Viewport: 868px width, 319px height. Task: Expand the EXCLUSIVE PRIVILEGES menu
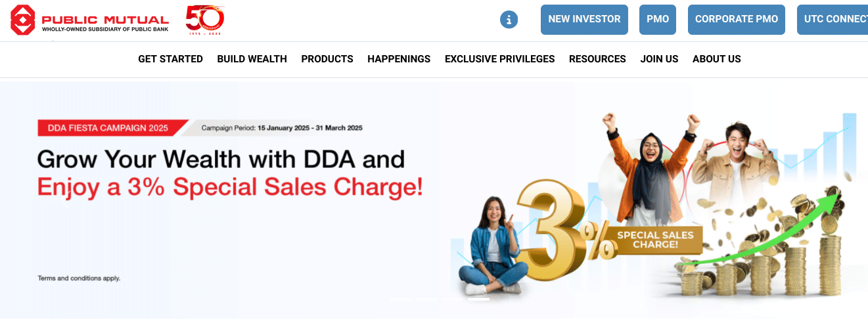499,59
